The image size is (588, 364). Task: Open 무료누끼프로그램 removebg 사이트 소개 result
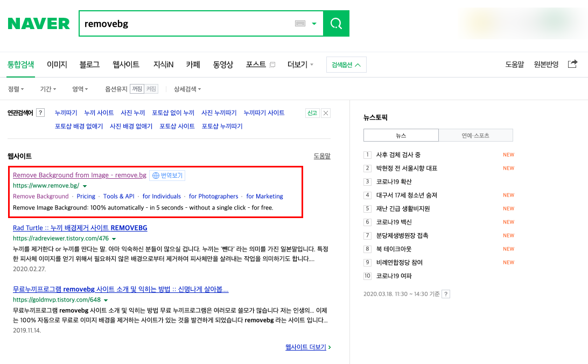point(121,289)
